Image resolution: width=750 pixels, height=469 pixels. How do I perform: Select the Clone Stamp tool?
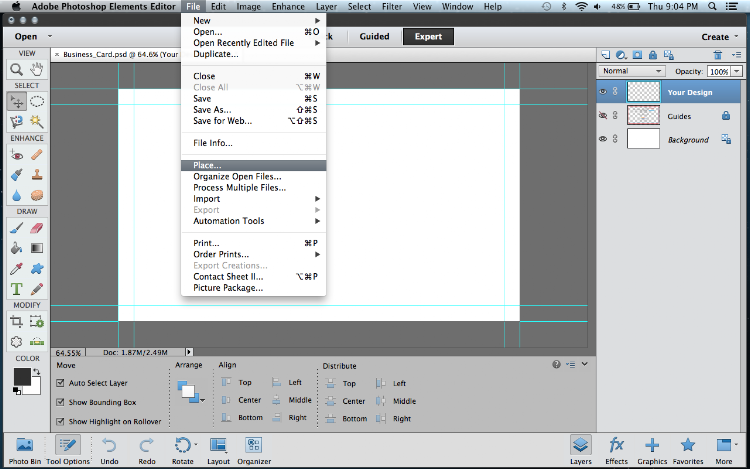[x=37, y=175]
